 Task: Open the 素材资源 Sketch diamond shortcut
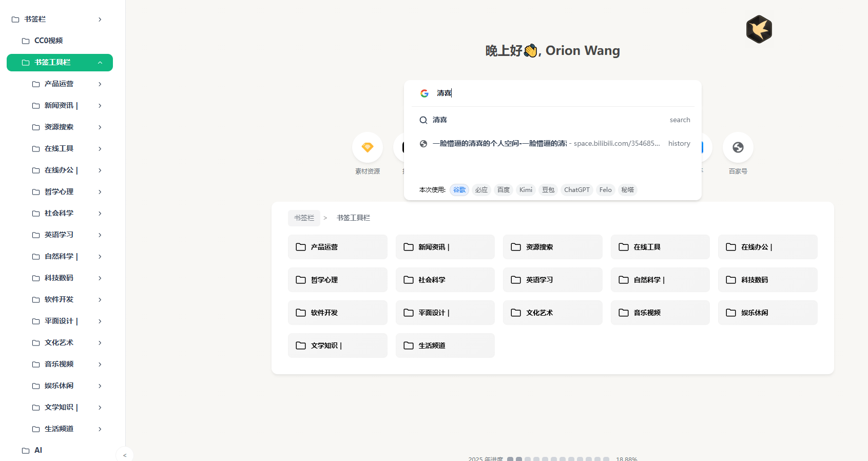pos(368,147)
